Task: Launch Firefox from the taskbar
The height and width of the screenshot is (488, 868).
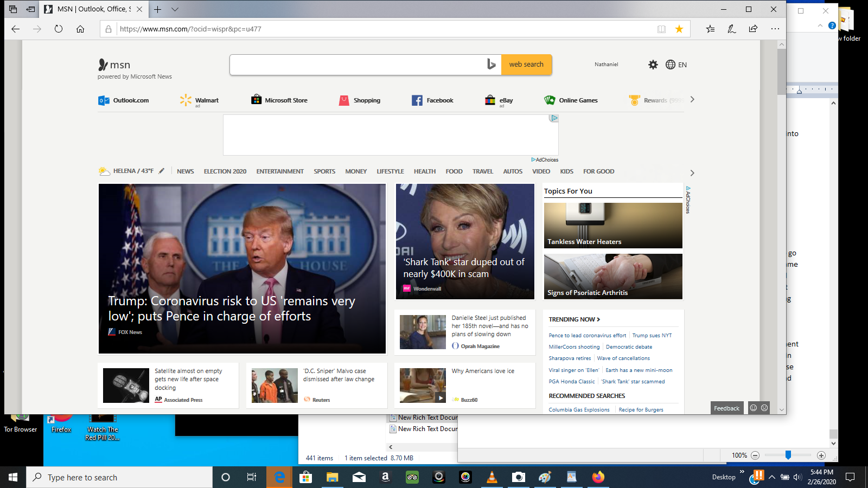Action: 598,477
